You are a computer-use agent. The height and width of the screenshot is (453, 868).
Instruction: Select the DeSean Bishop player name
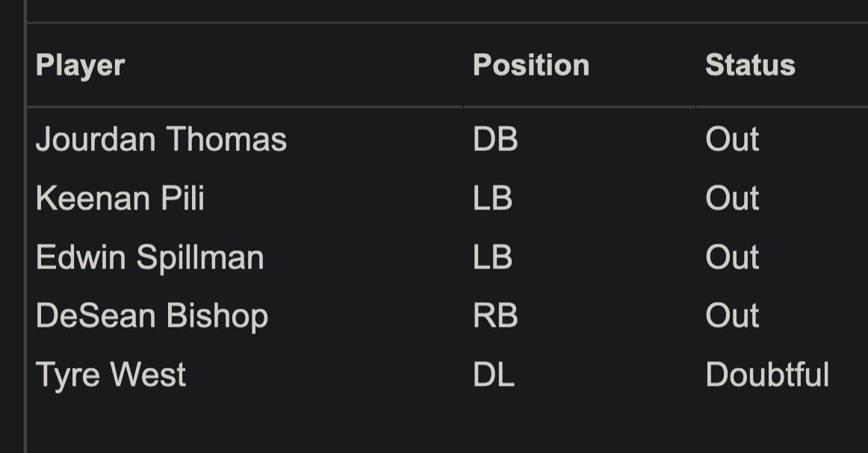(152, 316)
